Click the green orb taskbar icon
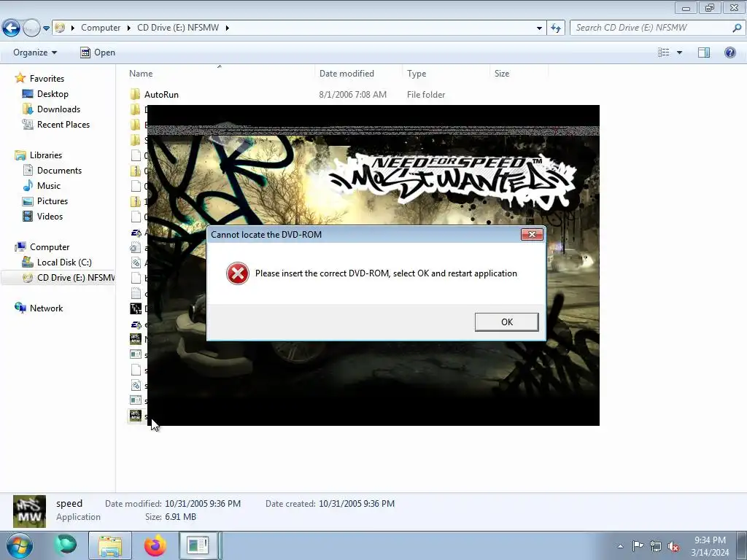 coord(65,545)
